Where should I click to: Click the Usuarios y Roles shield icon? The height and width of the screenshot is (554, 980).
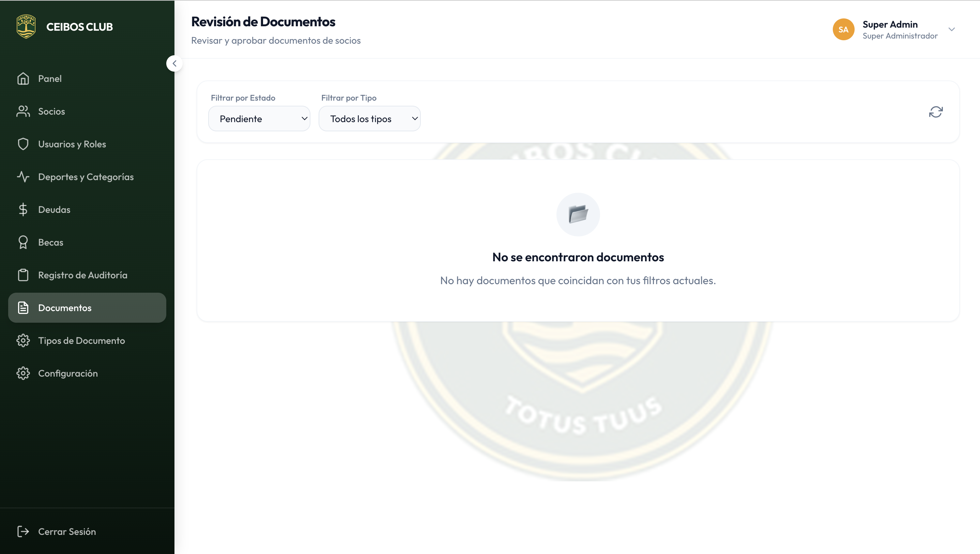(x=23, y=144)
